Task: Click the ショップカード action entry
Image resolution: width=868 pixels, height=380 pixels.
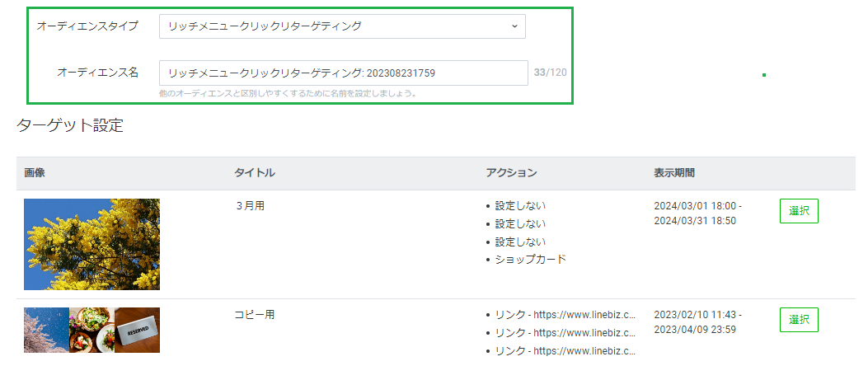Action: click(x=531, y=259)
